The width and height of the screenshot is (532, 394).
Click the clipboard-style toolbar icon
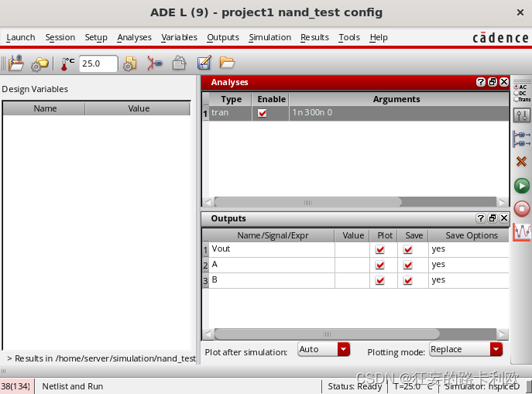point(179,63)
